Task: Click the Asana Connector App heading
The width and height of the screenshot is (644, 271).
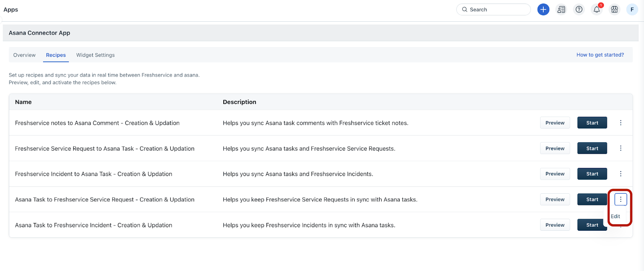Action: [x=39, y=33]
